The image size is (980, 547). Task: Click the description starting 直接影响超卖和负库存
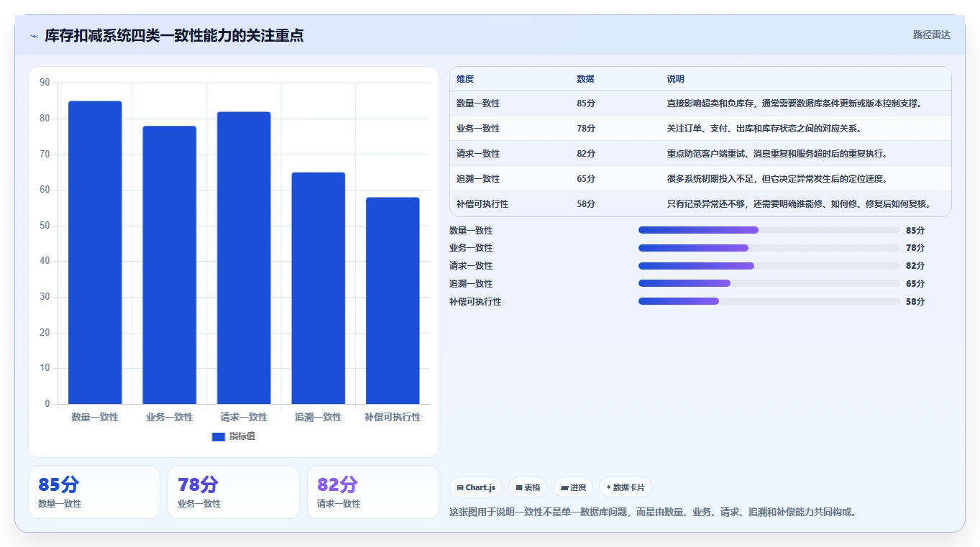(x=794, y=104)
